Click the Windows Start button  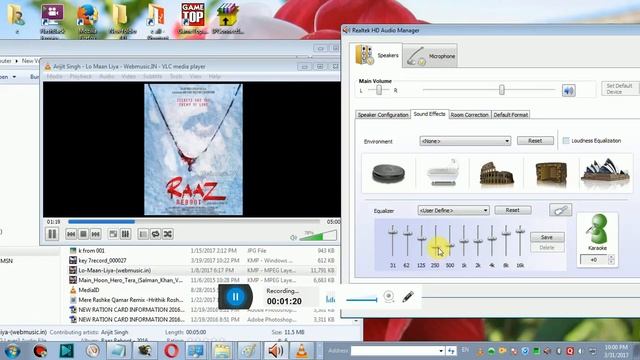[x=12, y=351]
